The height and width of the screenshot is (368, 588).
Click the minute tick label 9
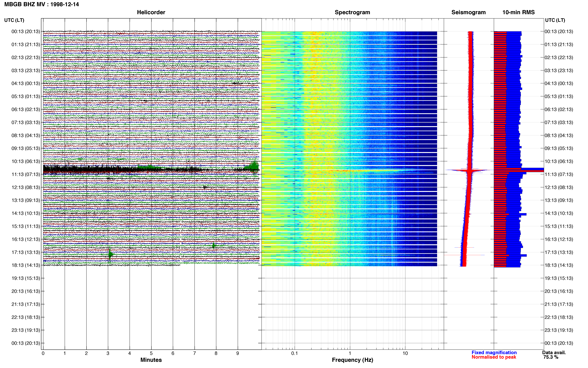[238, 353]
